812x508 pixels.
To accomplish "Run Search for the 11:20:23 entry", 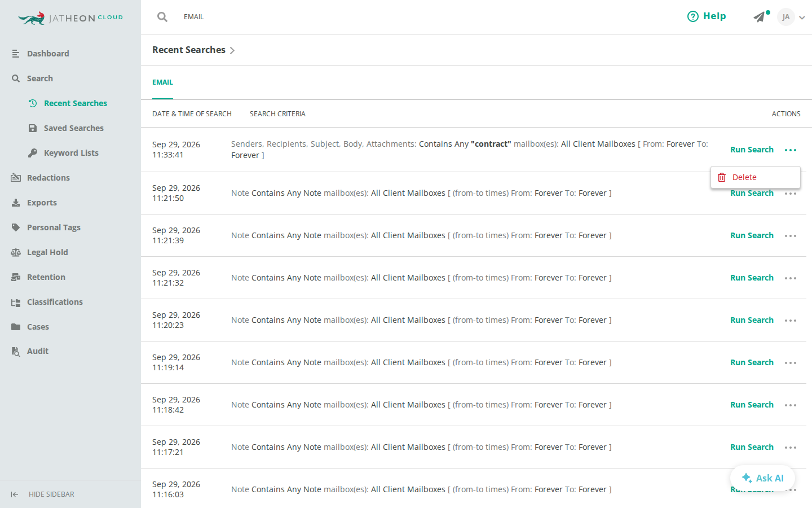I will [752, 320].
